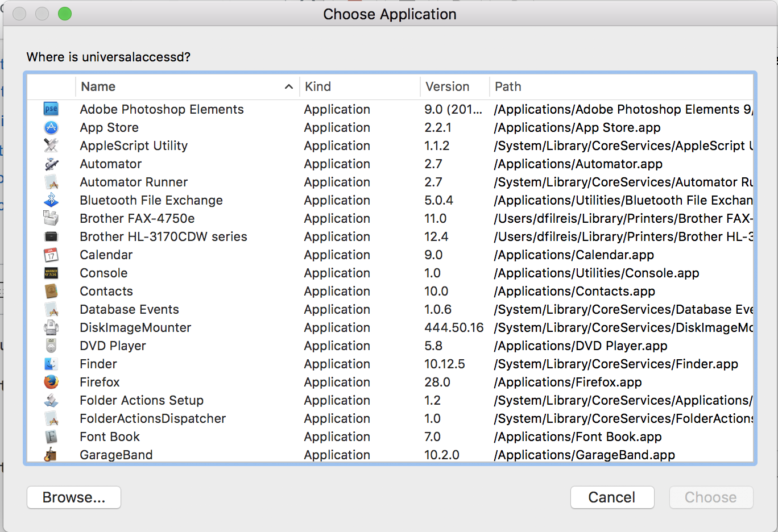778x532 pixels.
Task: Click the AppleScript Utility icon
Action: (51, 146)
